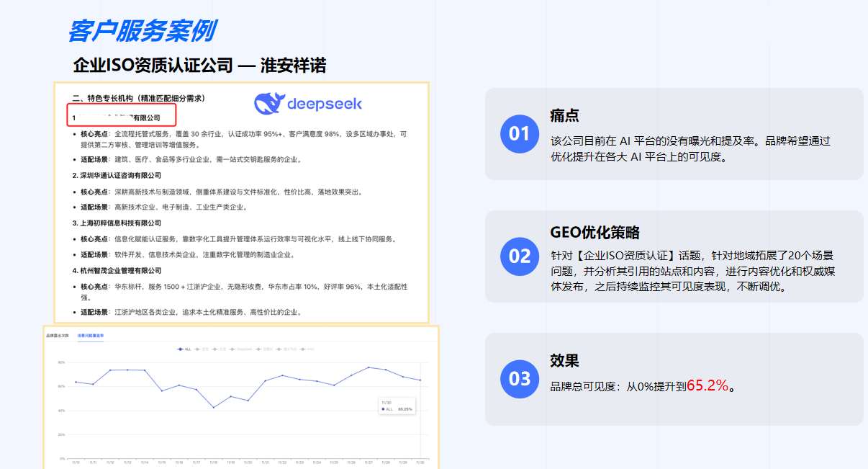
Task: Select 杭州智茂企业管理有限公司 heading
Action: [x=117, y=270]
